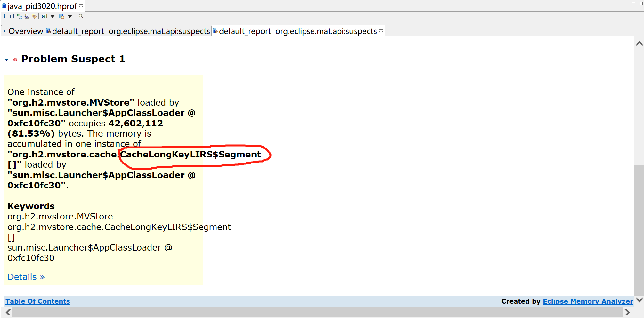Viewport: 644px width, 319px height.
Task: Close the java_pid3020.hprof editor
Action: [x=81, y=5]
